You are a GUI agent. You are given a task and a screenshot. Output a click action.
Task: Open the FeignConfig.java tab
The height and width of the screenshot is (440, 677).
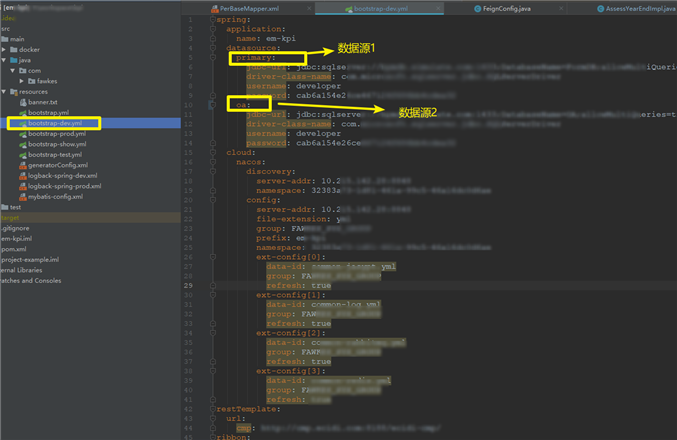pos(506,9)
